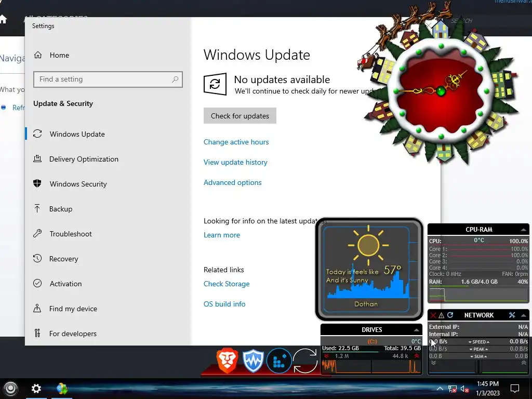Image resolution: width=532 pixels, height=399 pixels.
Task: Click the NETWORK download double-chevron icon
Action: coord(433,363)
